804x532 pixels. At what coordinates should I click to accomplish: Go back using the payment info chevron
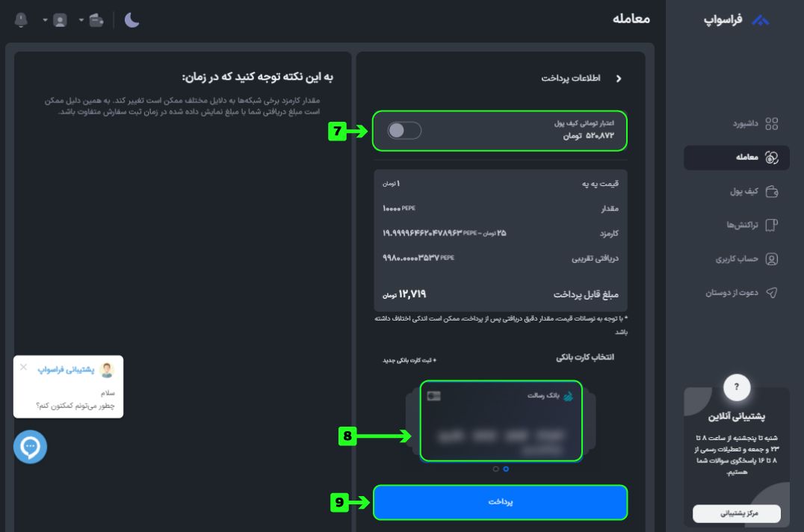pyautogui.click(x=618, y=78)
